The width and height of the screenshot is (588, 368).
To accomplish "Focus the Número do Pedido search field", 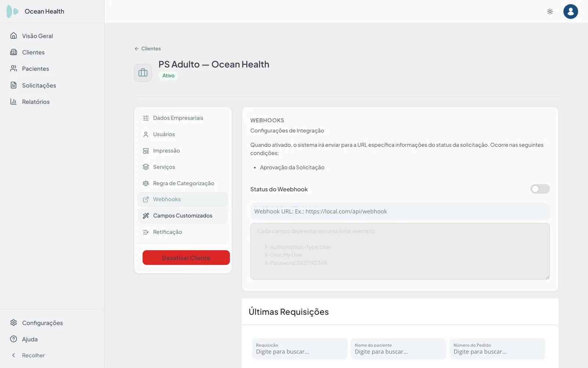I will click(497, 348).
